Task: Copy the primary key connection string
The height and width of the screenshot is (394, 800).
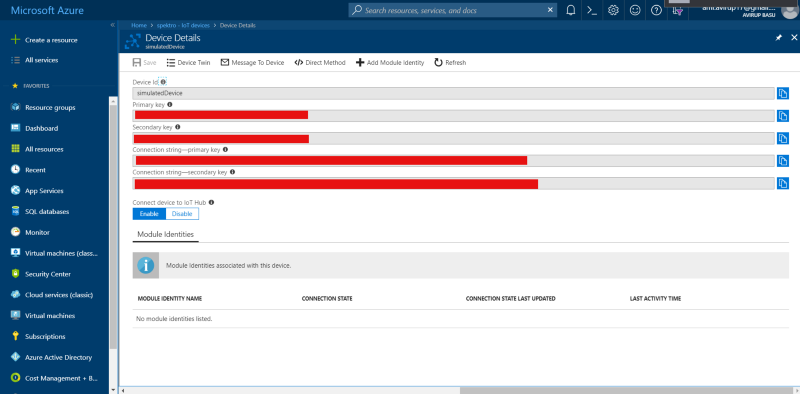Action: click(783, 161)
